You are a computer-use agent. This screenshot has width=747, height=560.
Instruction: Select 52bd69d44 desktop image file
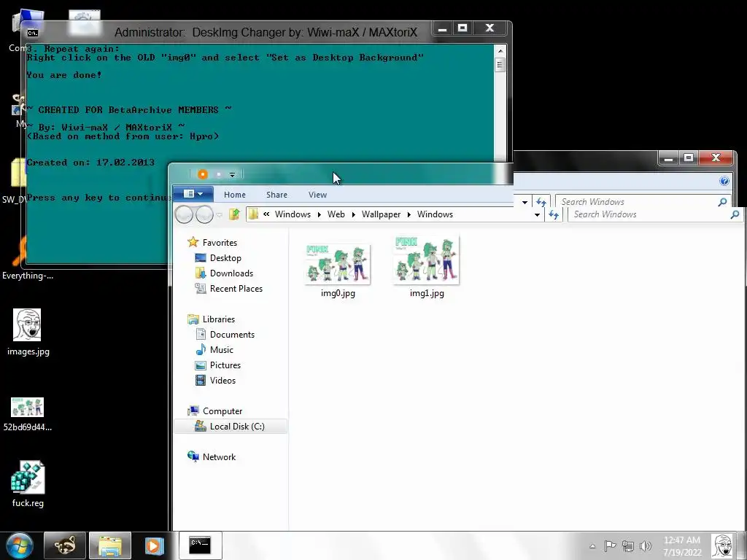tap(28, 414)
